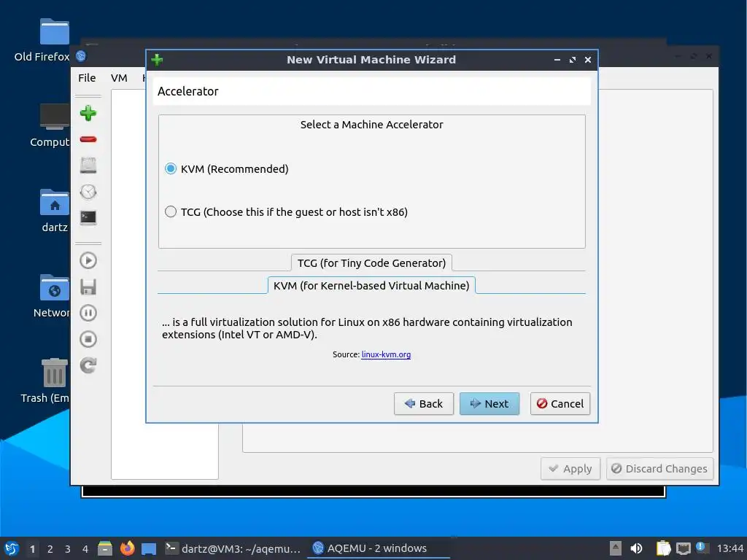Click Discard Changes in AQEMU window

(x=659, y=469)
